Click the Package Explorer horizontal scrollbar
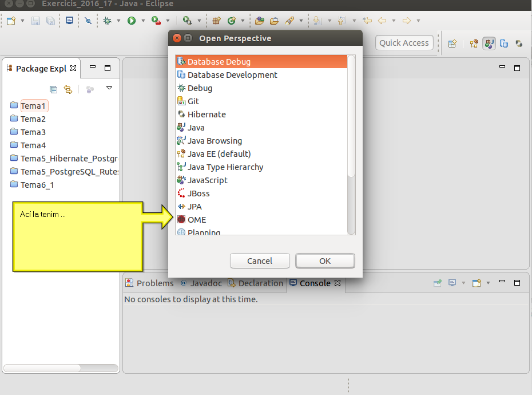Image resolution: width=532 pixels, height=395 pixels. click(x=61, y=368)
